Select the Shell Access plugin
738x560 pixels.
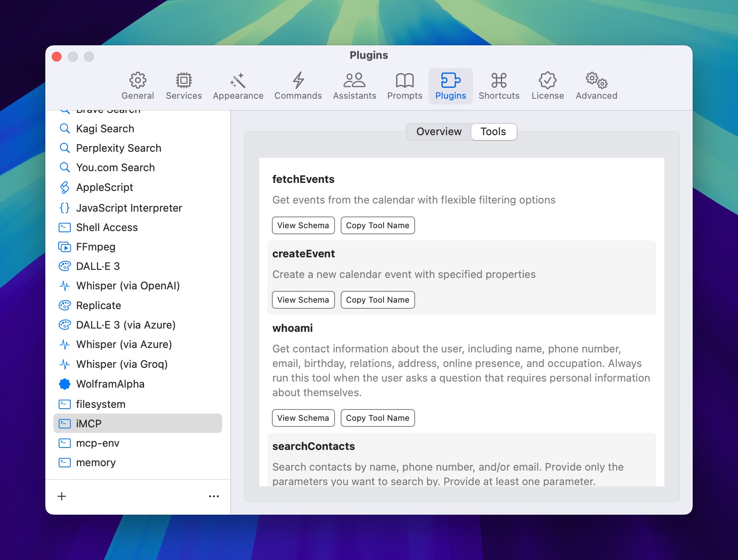click(138, 227)
